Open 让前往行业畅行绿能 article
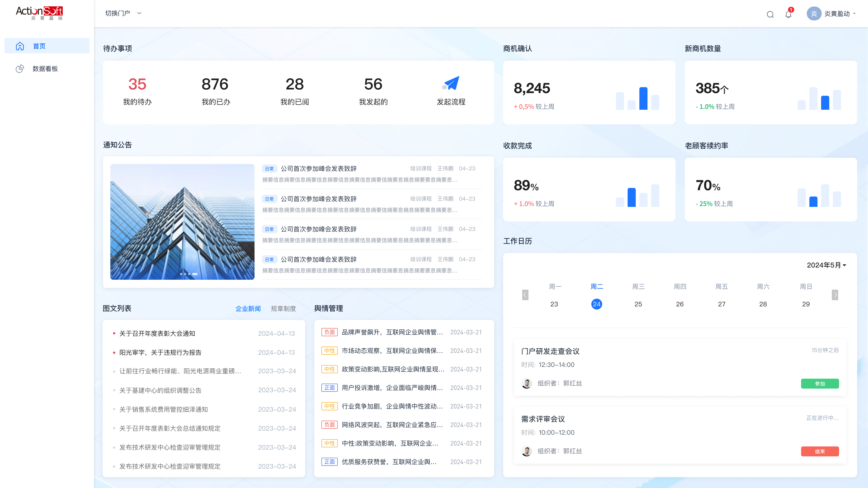This screenshot has height=488, width=868. tap(180, 371)
